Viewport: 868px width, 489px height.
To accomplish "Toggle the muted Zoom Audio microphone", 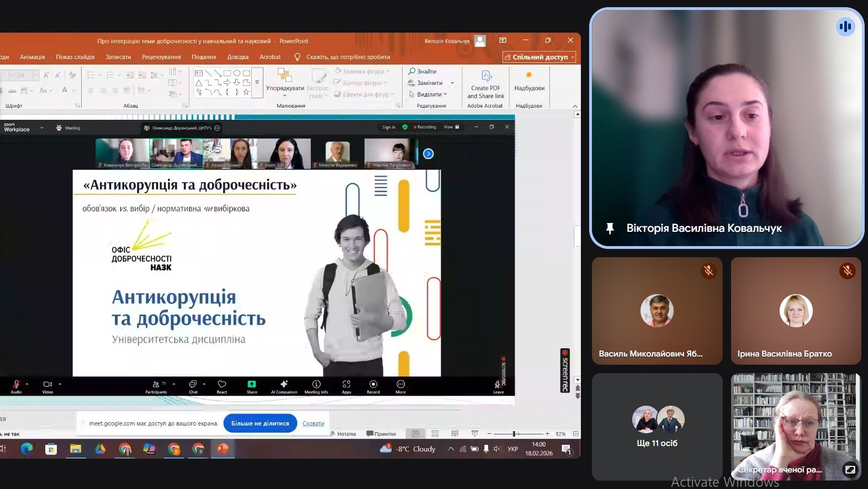I will (16, 384).
